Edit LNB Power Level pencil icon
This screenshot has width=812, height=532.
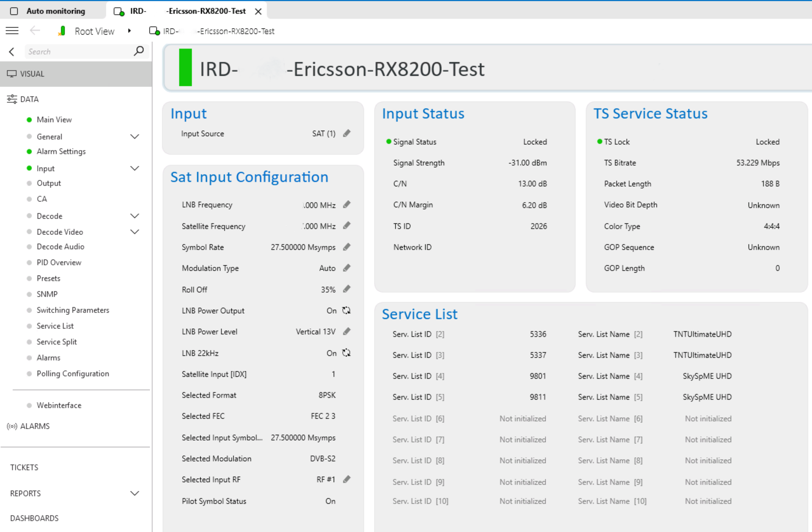pos(347,331)
